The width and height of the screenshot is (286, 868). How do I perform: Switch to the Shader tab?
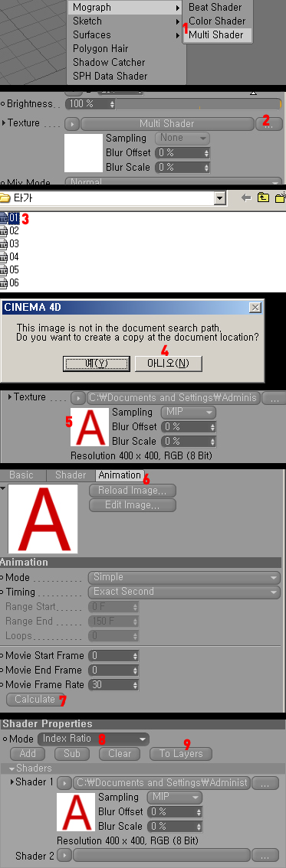(71, 475)
